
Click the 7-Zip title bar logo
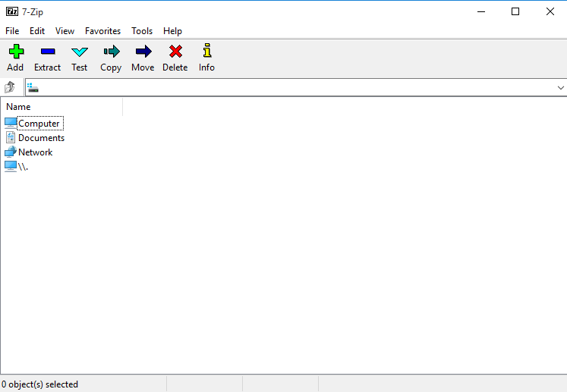[12, 11]
